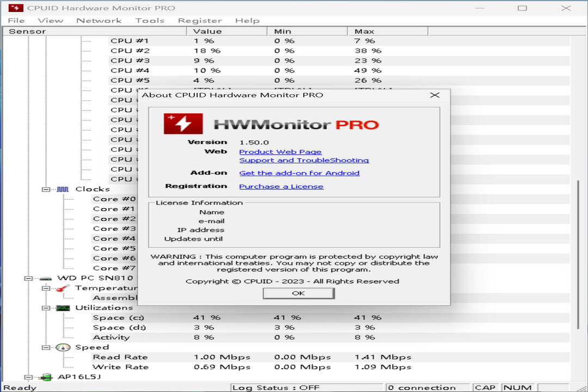Open the Support and TroubleShooting link
Image resolution: width=588 pixels, height=392 pixels.
coord(304,160)
